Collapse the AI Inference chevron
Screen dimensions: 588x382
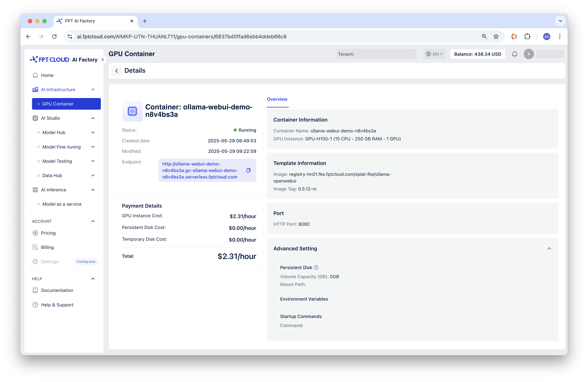[93, 190]
